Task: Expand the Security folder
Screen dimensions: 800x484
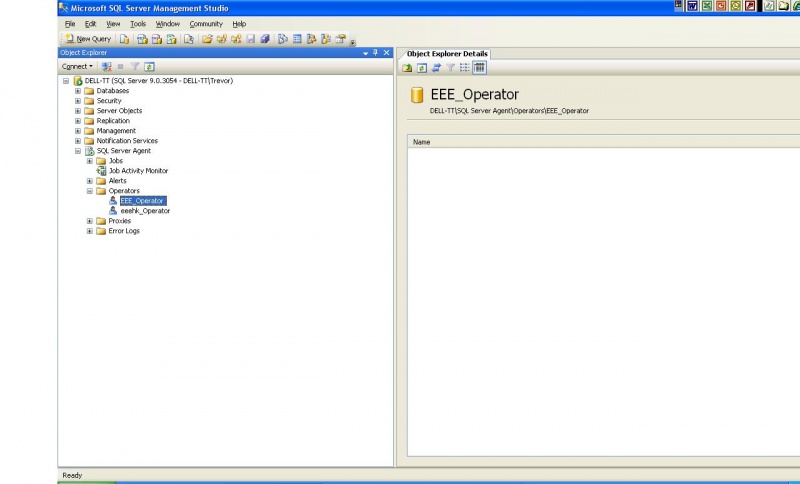Action: [78, 101]
